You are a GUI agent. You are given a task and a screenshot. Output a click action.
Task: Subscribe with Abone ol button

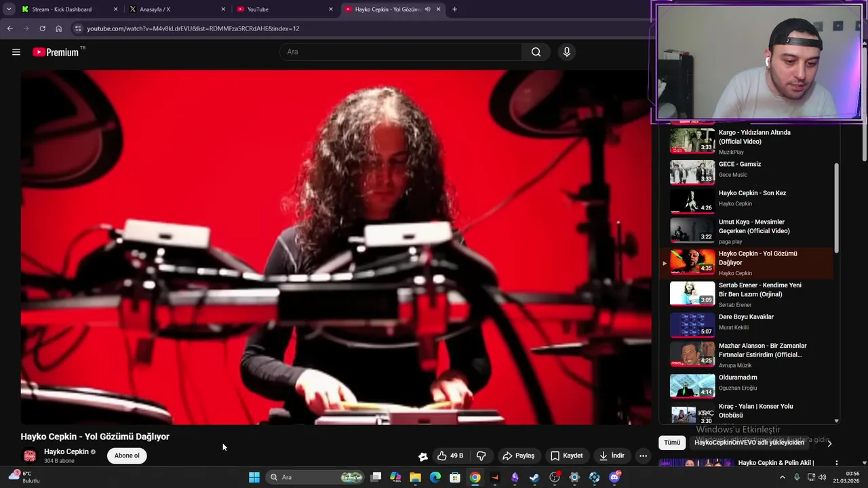[x=127, y=455]
